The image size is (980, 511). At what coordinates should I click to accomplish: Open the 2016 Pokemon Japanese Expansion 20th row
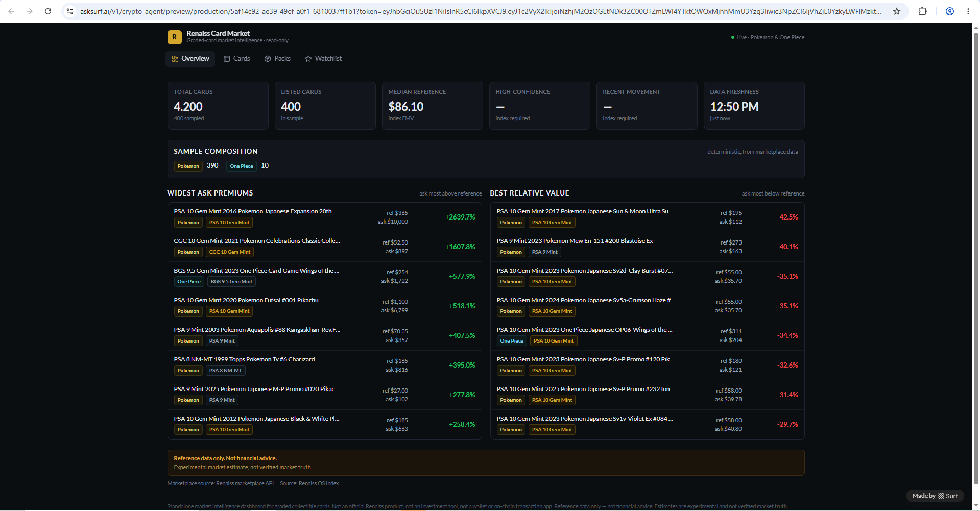pos(325,217)
